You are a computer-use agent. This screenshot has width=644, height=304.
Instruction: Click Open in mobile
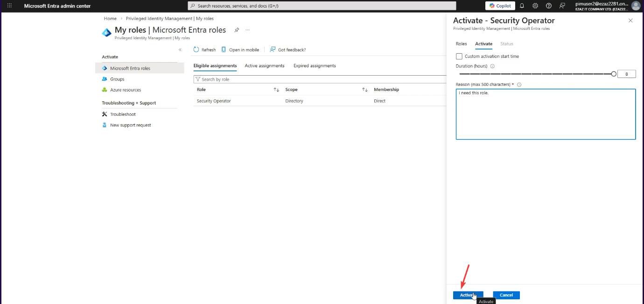240,49
